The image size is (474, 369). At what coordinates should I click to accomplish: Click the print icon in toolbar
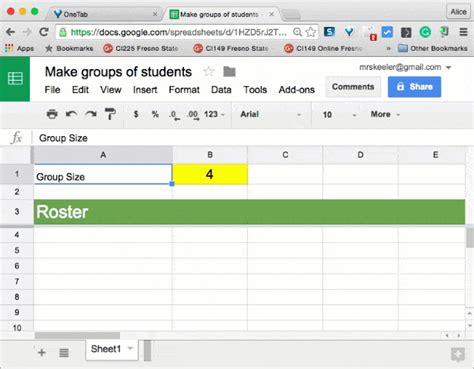pos(52,114)
